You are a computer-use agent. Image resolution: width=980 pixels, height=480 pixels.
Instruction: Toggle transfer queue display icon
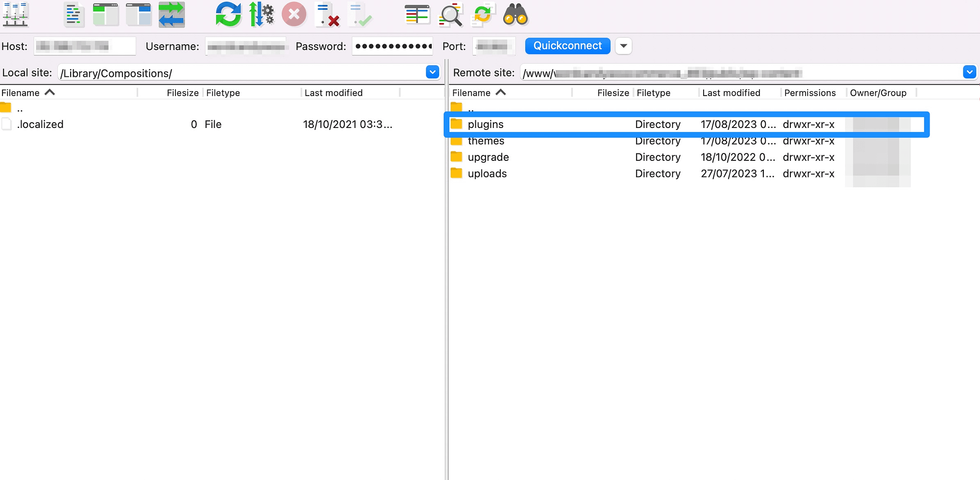tap(171, 15)
